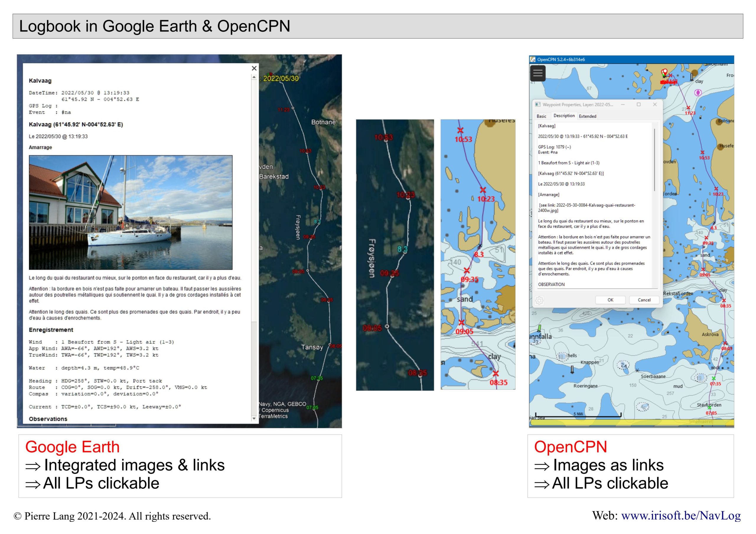This screenshot has width=756, height=534.
Task: Close the Google Earth Kalvaag info balloon
Action: tap(254, 68)
